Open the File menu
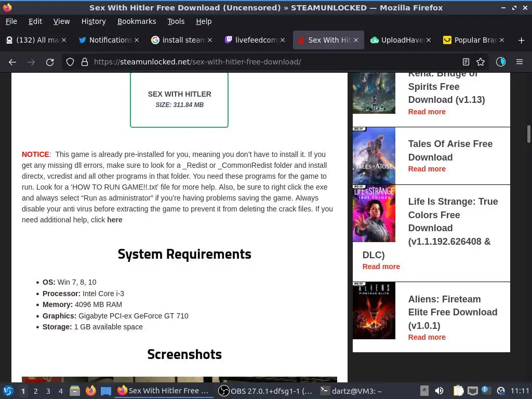Image resolution: width=532 pixels, height=399 pixels. pyautogui.click(x=11, y=21)
